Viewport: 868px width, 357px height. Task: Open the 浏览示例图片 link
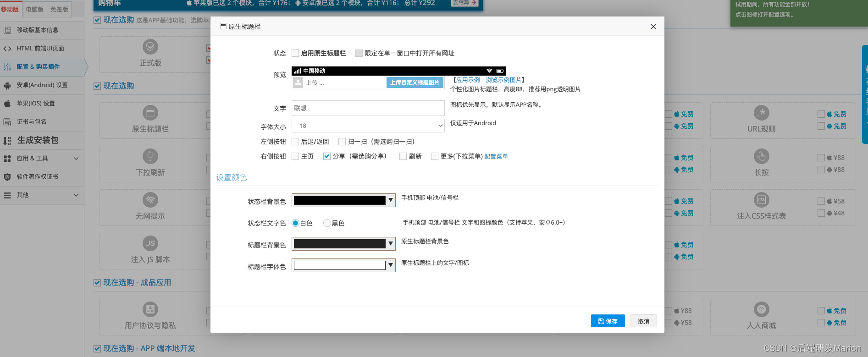503,80
